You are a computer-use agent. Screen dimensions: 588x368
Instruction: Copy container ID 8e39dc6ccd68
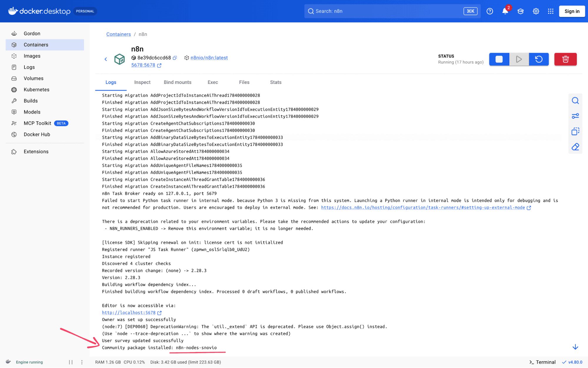[175, 58]
